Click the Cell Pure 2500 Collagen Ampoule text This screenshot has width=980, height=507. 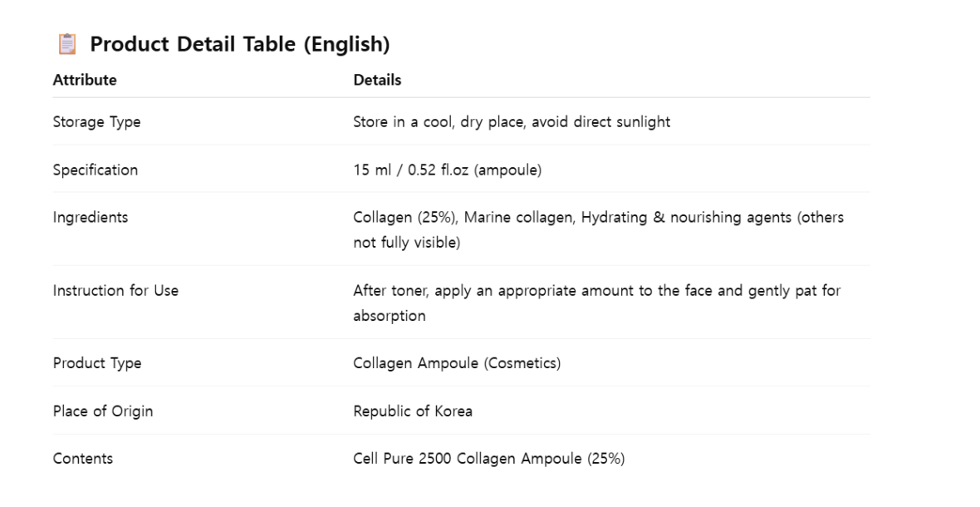[465, 459]
